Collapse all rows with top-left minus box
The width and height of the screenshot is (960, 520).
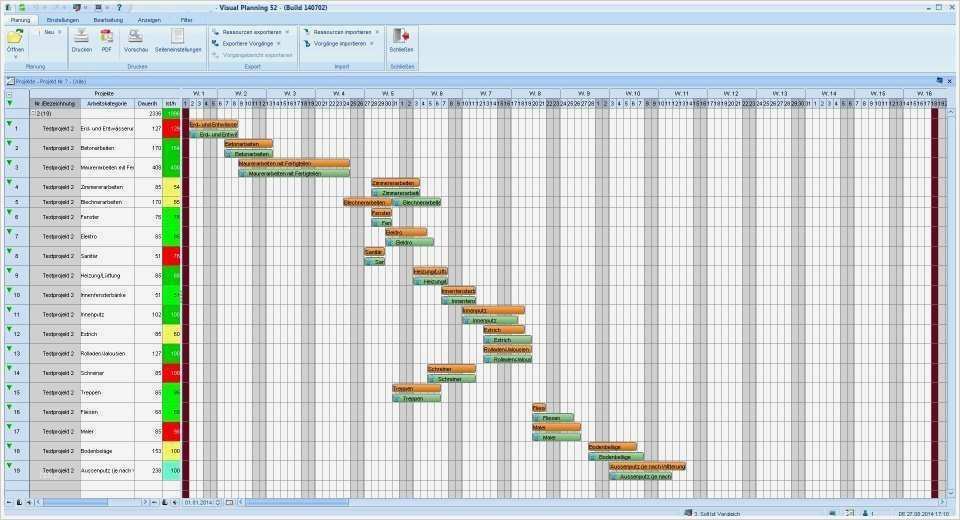[9, 94]
